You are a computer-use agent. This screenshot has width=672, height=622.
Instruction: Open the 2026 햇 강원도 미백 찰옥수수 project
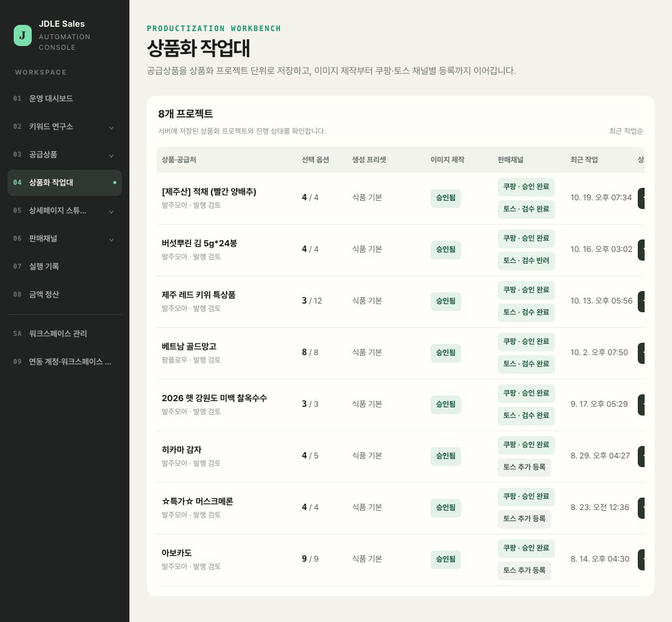pyautogui.click(x=214, y=398)
